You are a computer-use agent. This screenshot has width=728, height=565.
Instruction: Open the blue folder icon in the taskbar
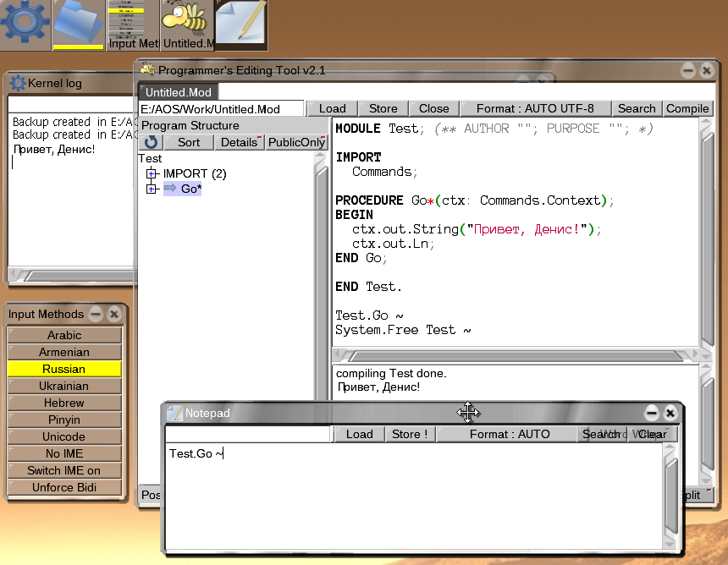(x=79, y=24)
